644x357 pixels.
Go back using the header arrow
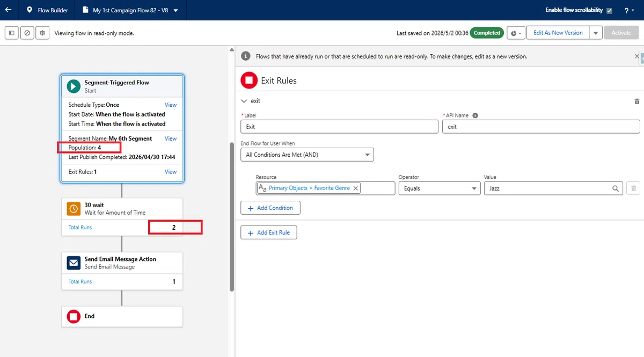[x=8, y=10]
